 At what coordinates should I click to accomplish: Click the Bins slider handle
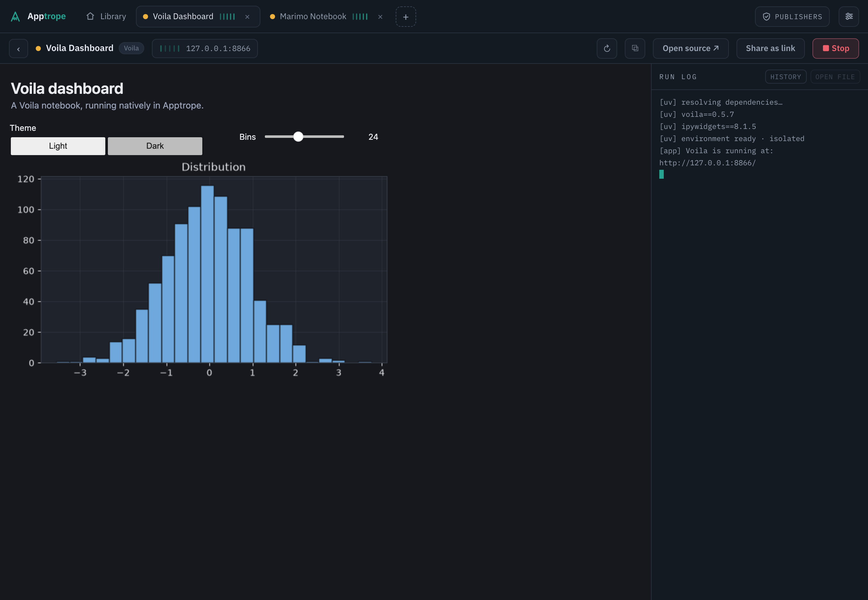[x=298, y=137]
